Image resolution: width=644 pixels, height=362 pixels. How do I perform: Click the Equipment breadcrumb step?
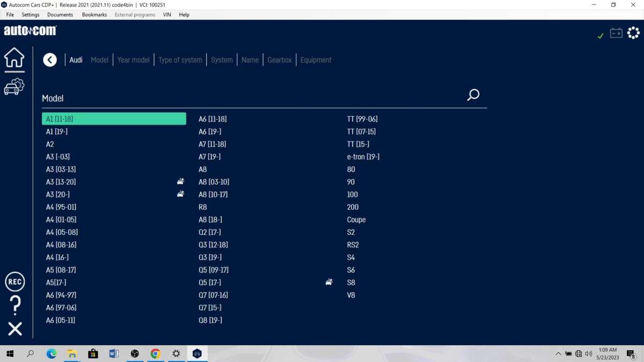[316, 60]
